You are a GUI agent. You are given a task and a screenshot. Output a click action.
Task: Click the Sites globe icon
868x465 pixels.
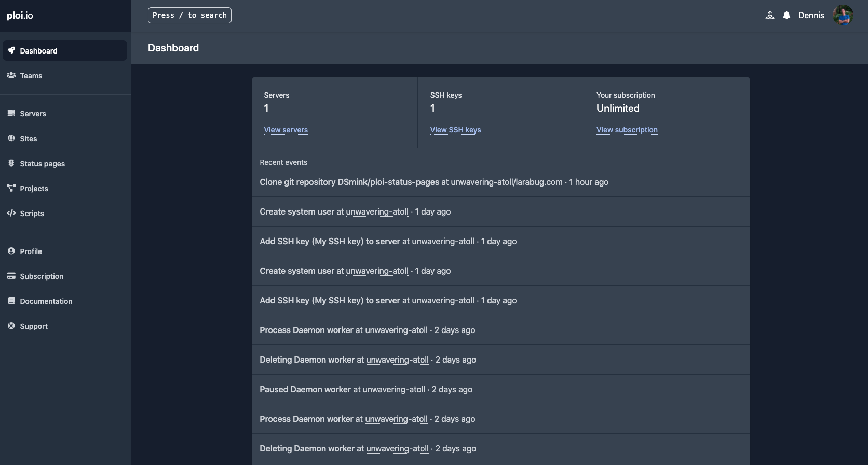[11, 138]
